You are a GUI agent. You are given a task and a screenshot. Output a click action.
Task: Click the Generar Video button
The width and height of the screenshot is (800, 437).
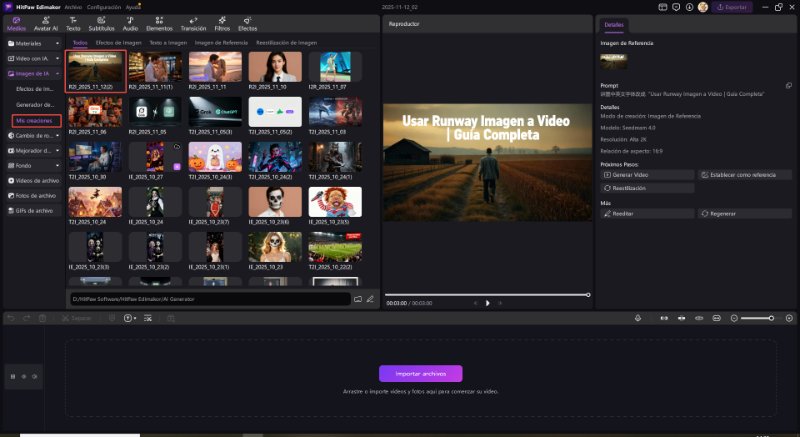click(x=646, y=174)
